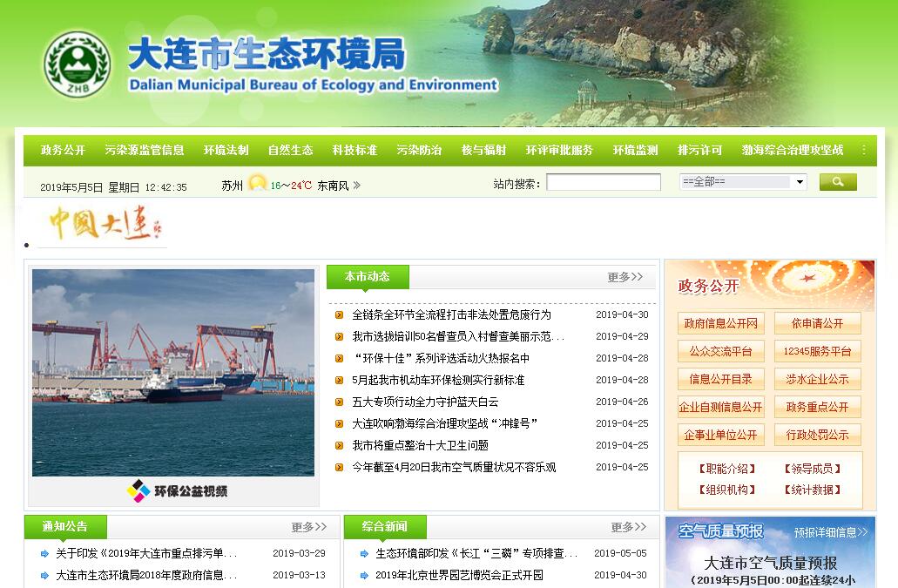
Task: Click the 涉水企业公示 button
Action: point(818,379)
